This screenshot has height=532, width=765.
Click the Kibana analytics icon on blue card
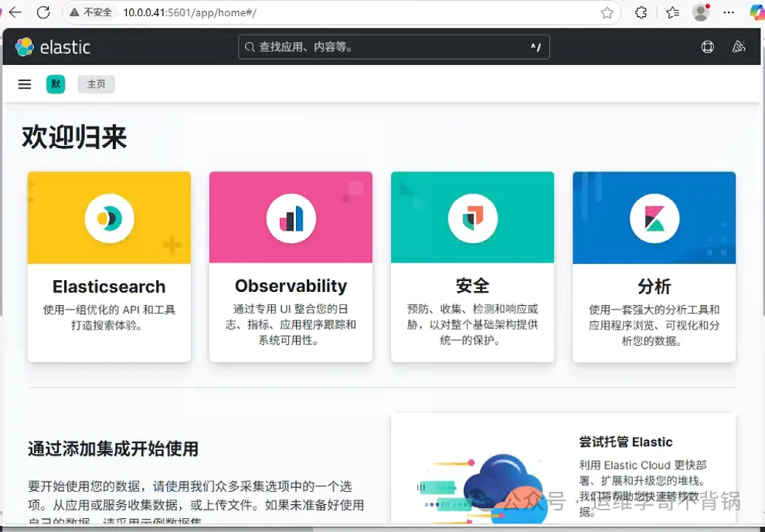point(654,219)
